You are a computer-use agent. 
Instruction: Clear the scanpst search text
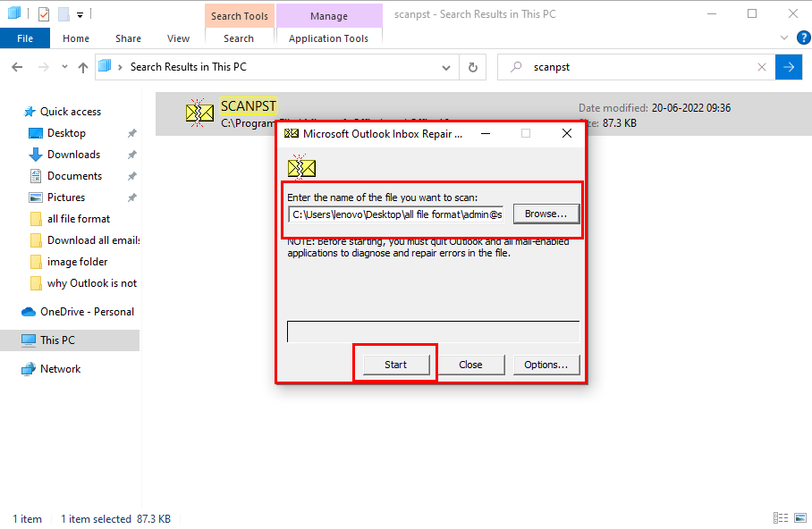coord(762,67)
